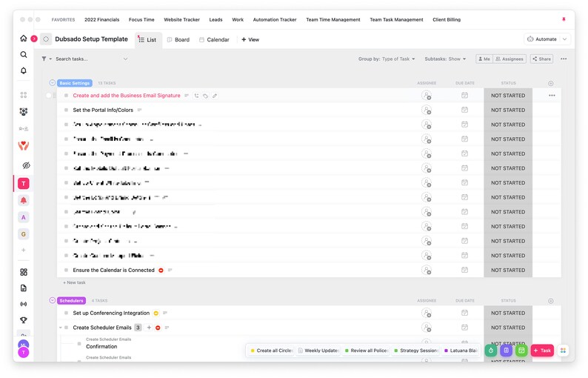Image resolution: width=588 pixels, height=378 pixels.
Task: Open the goals trophy icon
Action: click(23, 320)
